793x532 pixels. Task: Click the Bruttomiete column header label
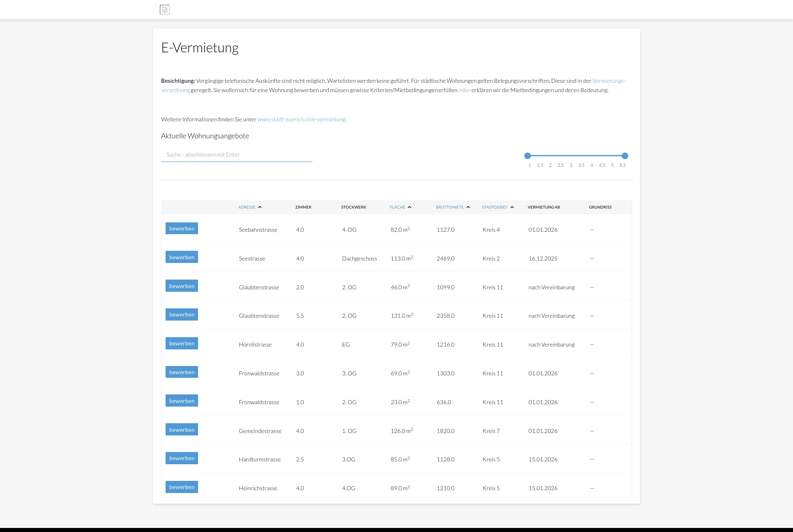[449, 207]
